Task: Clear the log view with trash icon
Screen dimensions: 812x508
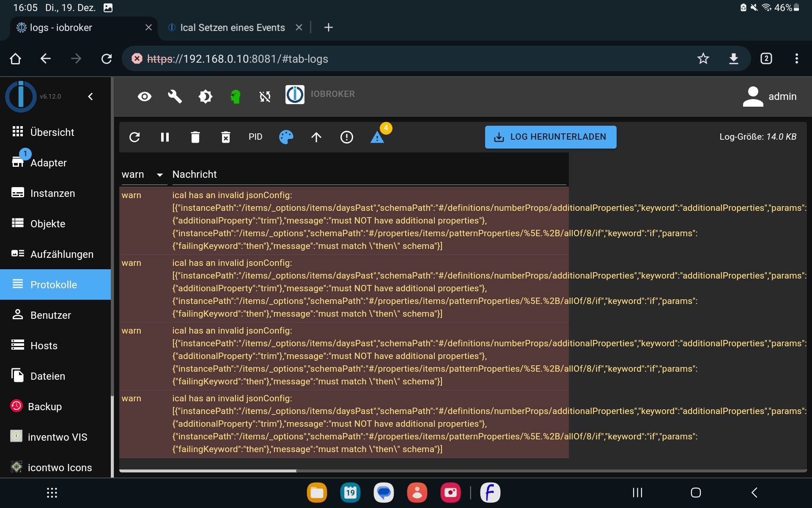Action: point(195,137)
